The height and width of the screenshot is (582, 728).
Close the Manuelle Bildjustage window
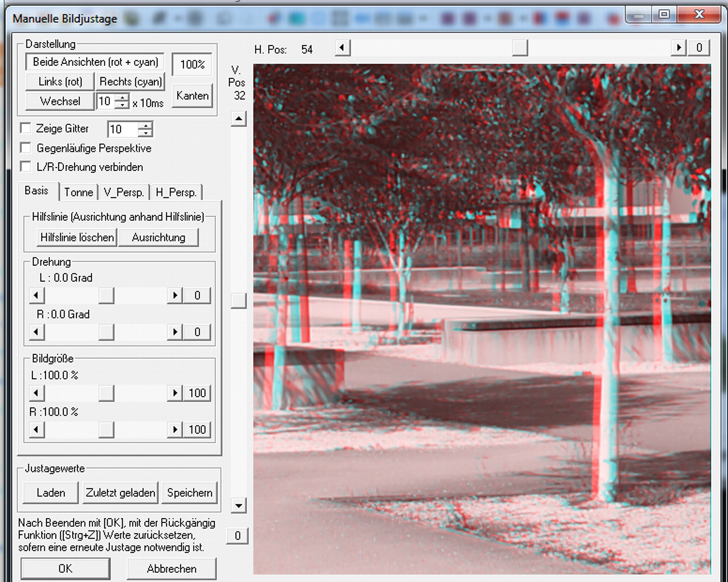coord(699,15)
